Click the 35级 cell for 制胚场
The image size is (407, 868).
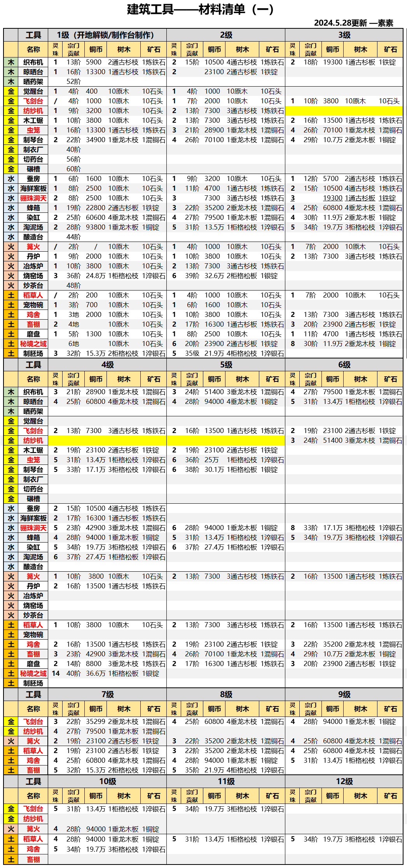pyautogui.click(x=192, y=353)
